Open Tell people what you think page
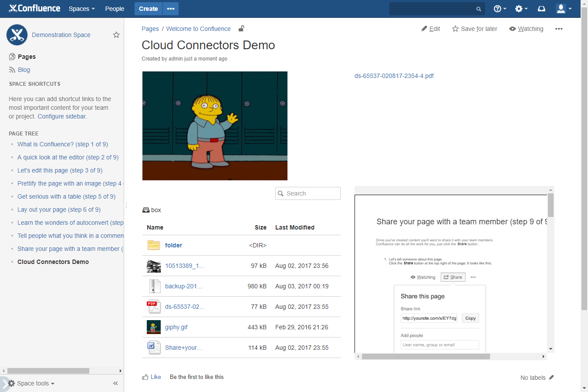Screen dimensions: 588x392 click(71, 236)
